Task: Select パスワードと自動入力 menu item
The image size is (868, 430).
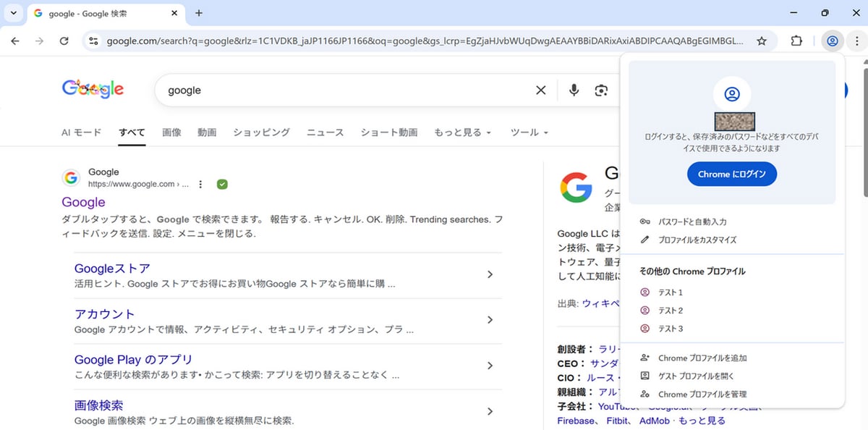Action: pyautogui.click(x=692, y=222)
